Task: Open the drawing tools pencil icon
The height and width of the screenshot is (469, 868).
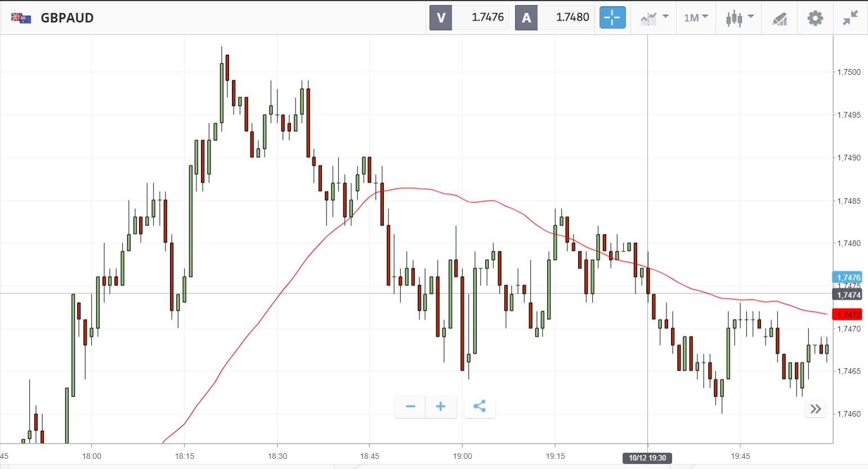Action: click(780, 19)
